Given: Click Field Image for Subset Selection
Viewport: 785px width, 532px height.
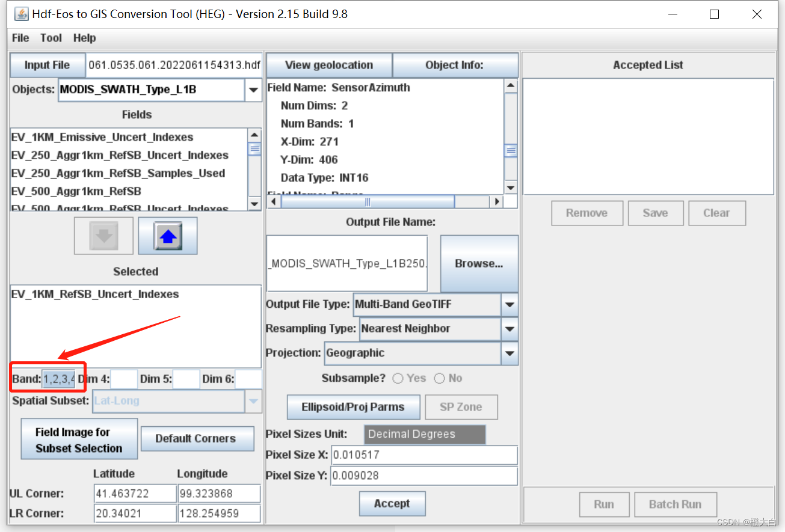Looking at the screenshot, I should 79,439.
